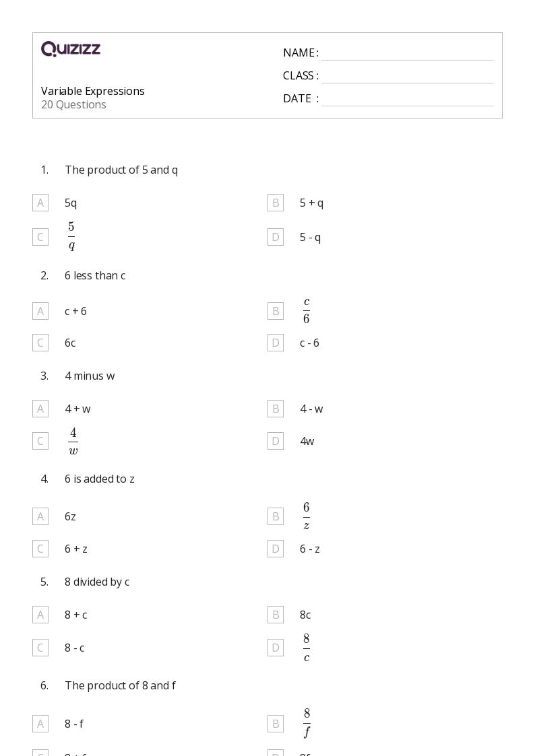Screen dimensions: 535x756
Task: Click the Quizizz logo
Action: 71,48
